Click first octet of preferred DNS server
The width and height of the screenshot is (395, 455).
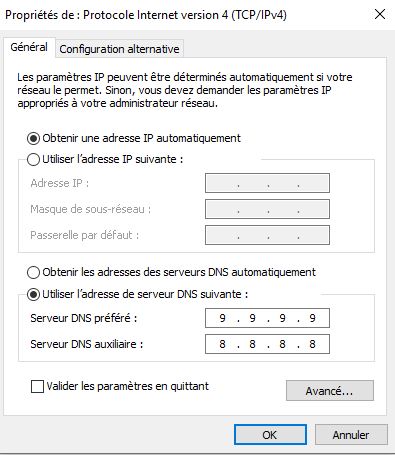pos(223,318)
